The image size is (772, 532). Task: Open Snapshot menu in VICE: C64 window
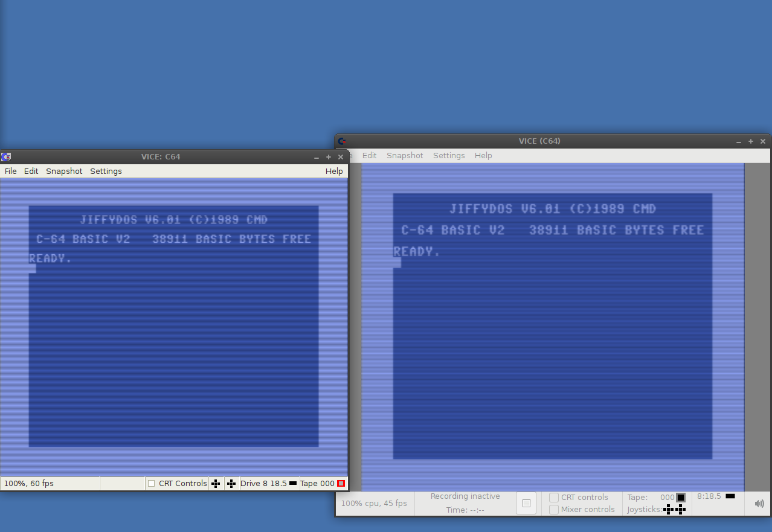(x=64, y=171)
